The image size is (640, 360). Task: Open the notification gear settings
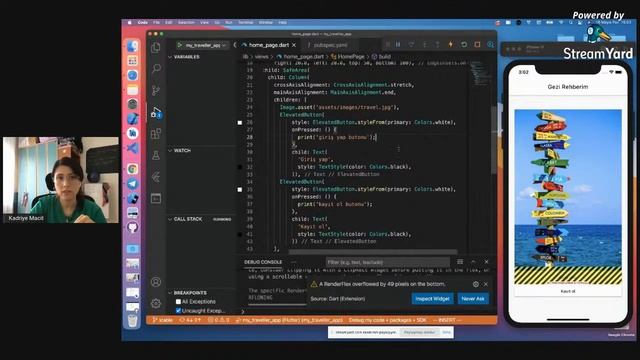point(476,284)
